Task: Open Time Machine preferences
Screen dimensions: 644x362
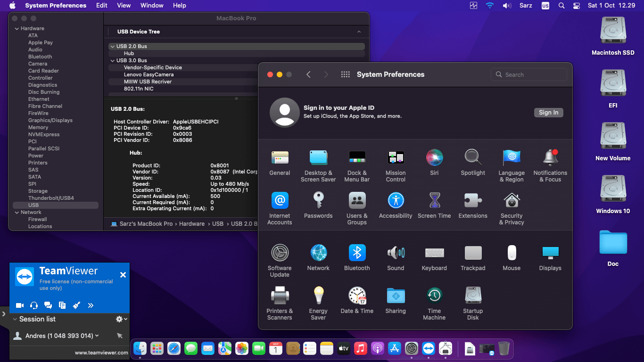Action: coord(434,304)
